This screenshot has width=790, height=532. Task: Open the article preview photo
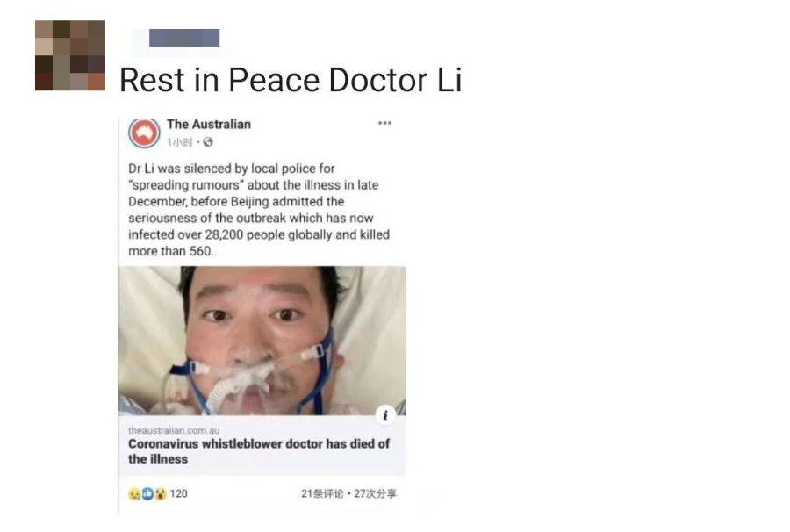262,341
